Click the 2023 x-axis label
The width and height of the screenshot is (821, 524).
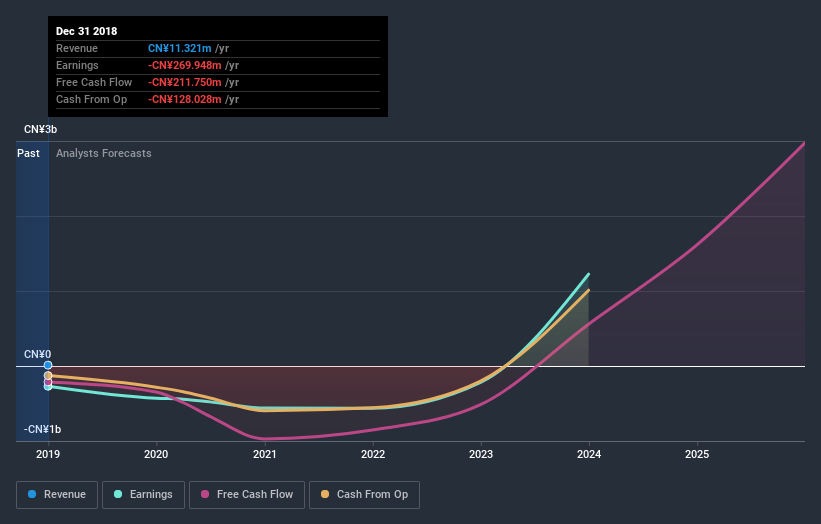(481, 454)
